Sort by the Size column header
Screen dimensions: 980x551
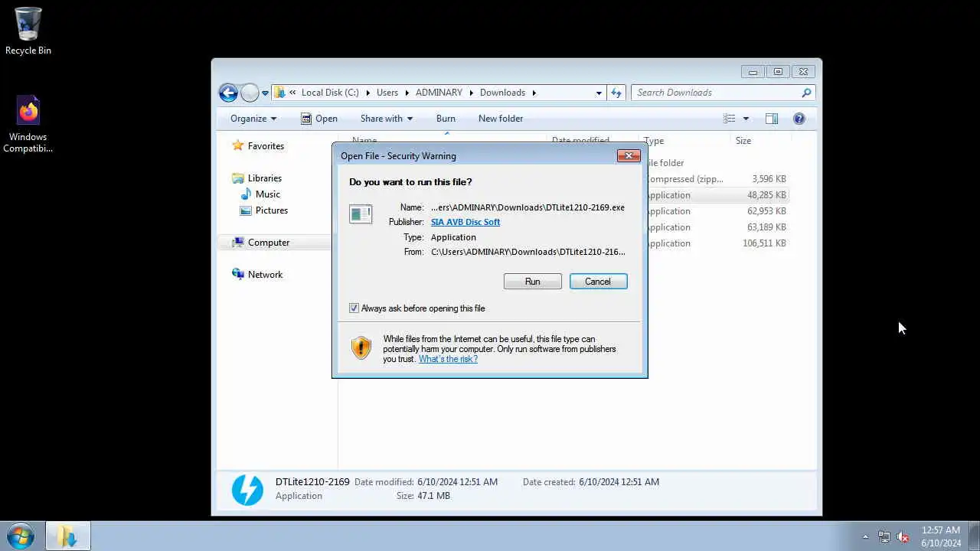760,141
